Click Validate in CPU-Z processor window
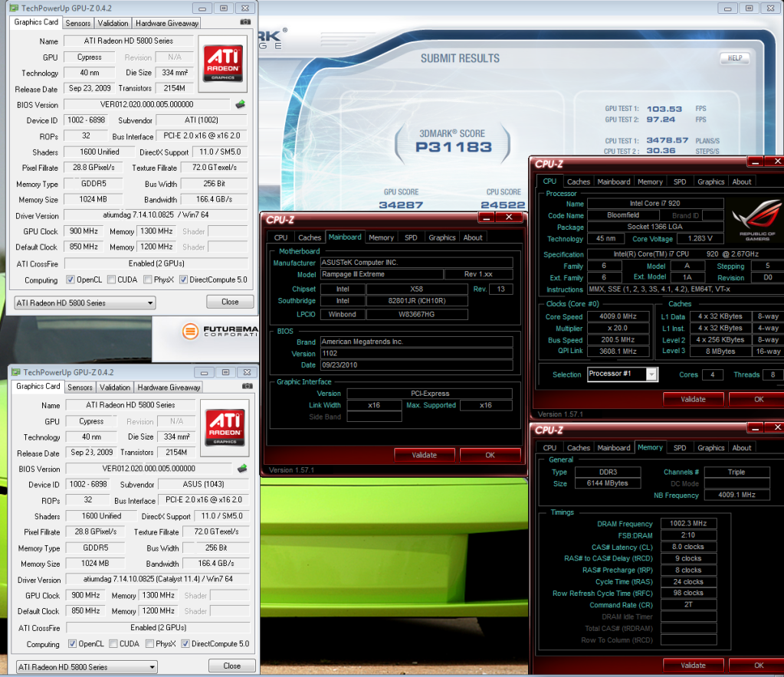The width and height of the screenshot is (784, 677). point(693,399)
